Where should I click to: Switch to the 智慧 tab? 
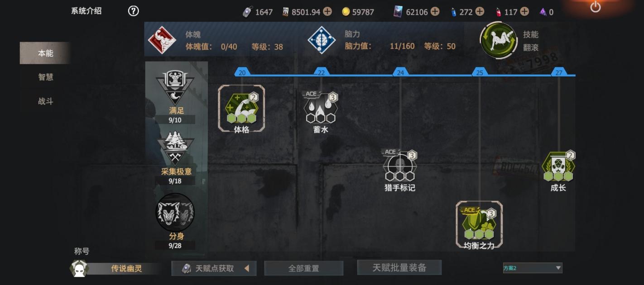tap(45, 77)
